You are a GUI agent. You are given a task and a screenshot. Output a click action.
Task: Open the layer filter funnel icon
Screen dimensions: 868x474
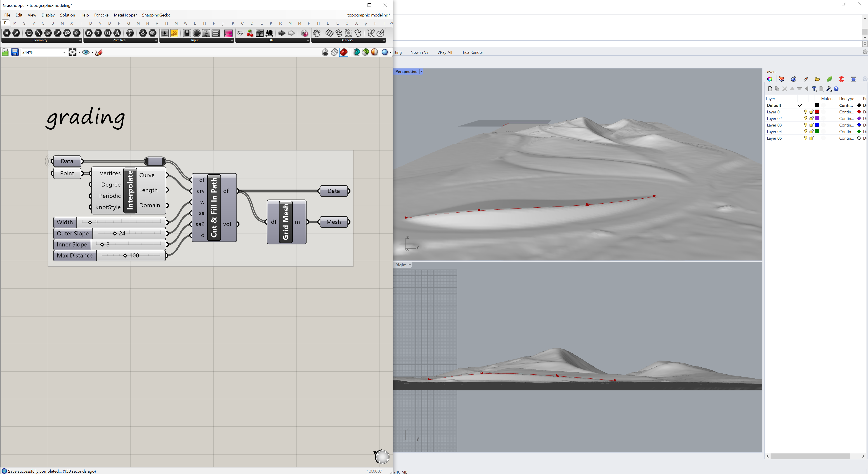(x=814, y=89)
